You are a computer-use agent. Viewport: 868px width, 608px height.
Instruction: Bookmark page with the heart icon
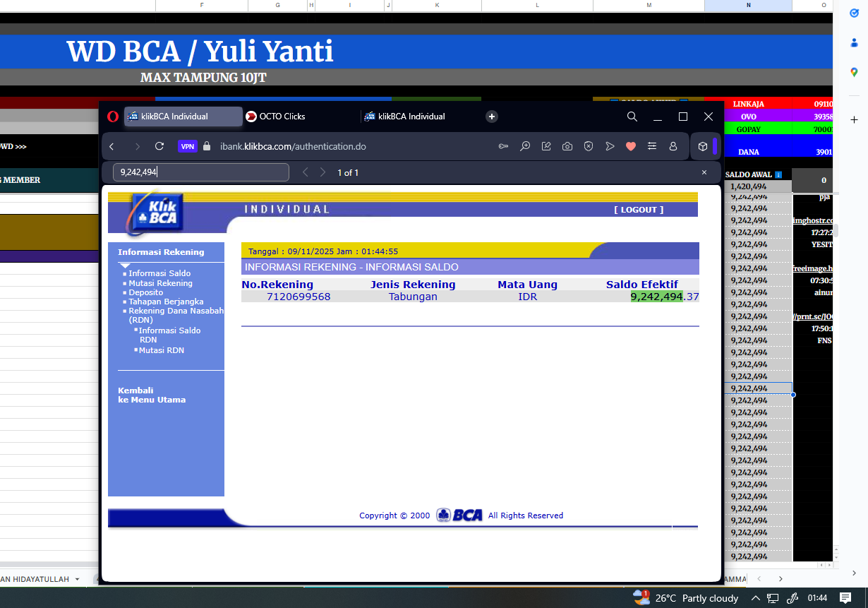tap(631, 146)
